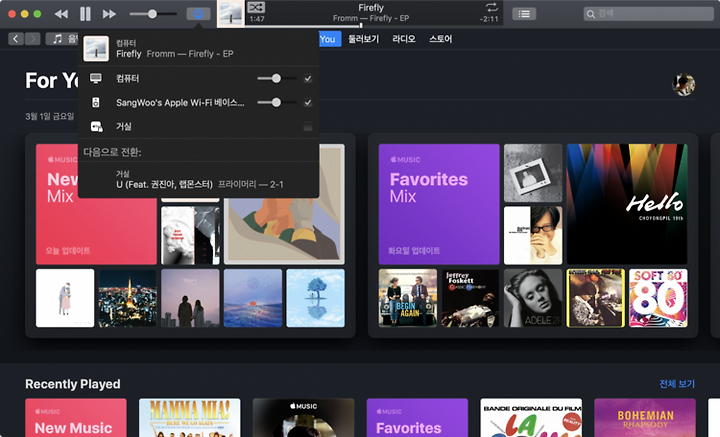Screen dimensions: 720x437
Task: Click the Wi-Fi base station speaker icon
Action: [96, 102]
